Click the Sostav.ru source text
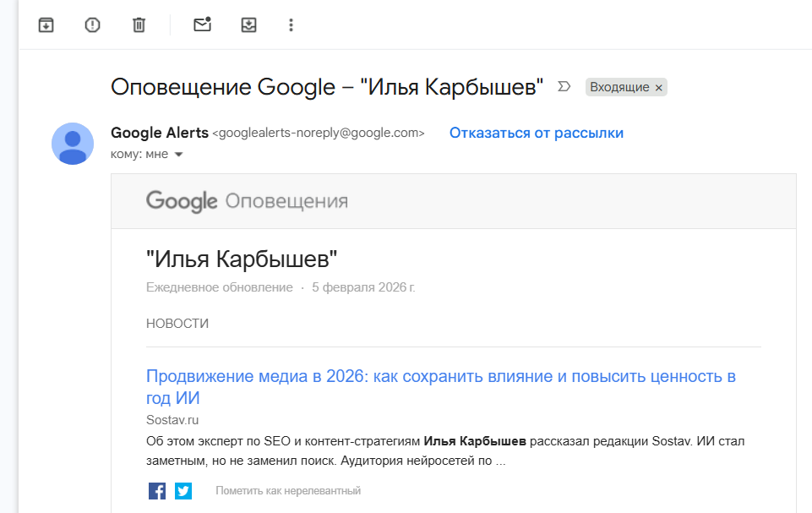812x513 pixels. pos(172,420)
